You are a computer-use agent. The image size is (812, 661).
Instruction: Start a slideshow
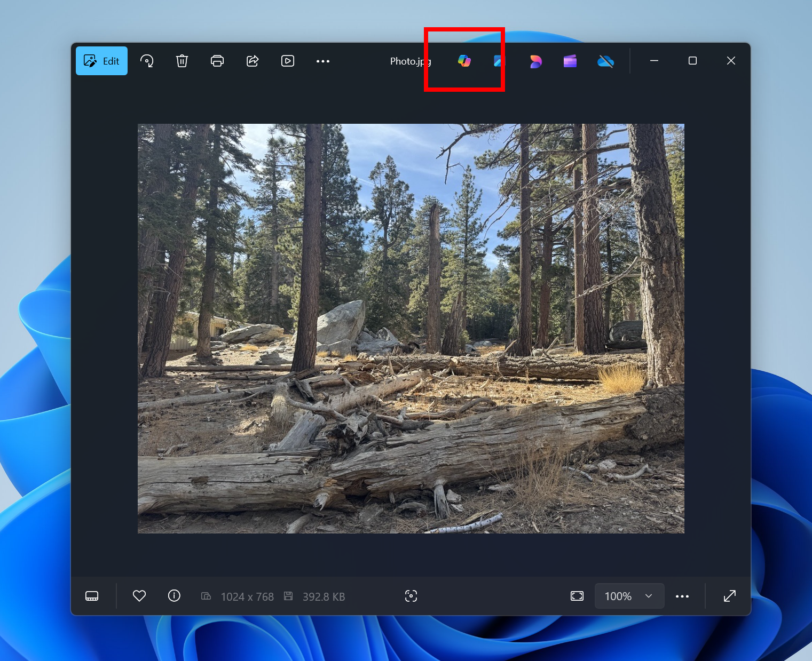(287, 60)
